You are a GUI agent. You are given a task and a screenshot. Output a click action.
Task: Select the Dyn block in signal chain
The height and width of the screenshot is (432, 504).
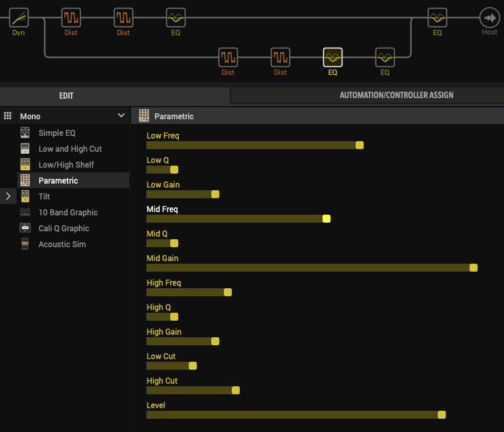coord(19,17)
